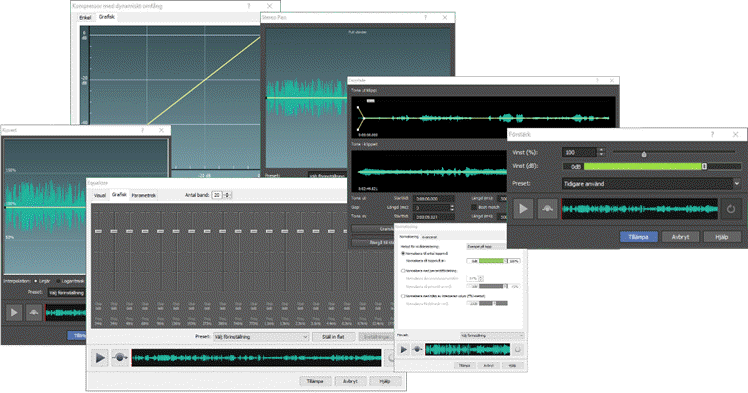Click bypass icon in the Kurvet window
Screen dimensions: 748x393
coord(33,312)
